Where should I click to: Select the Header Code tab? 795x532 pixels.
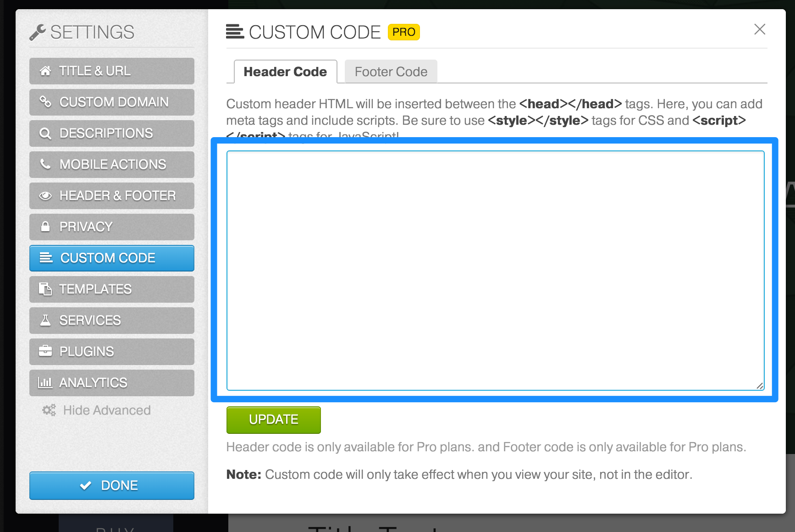pyautogui.click(x=285, y=72)
